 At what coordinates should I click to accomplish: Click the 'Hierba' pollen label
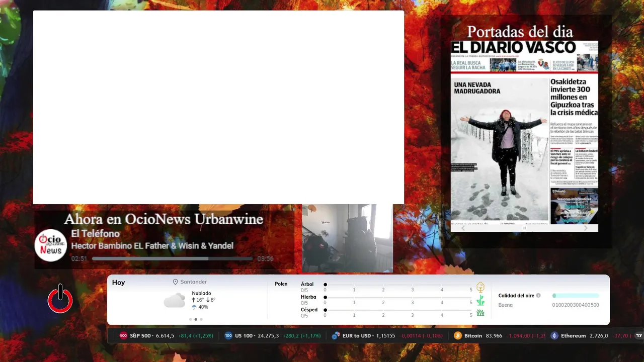(308, 297)
